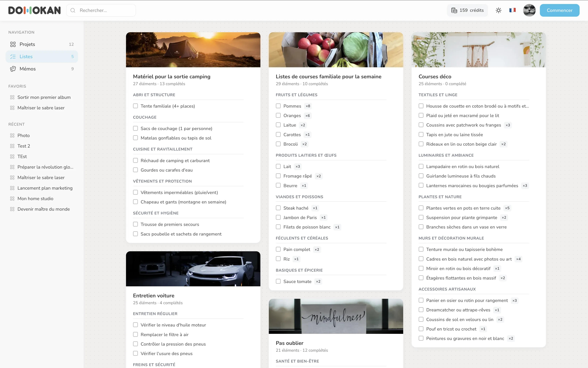Open the Entretien voiture list title
588x368 pixels.
click(x=153, y=295)
